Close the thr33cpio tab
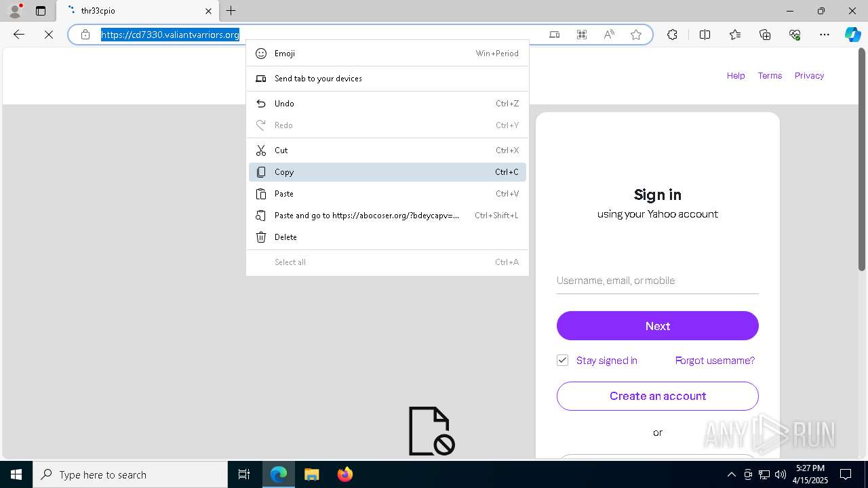 point(208,11)
